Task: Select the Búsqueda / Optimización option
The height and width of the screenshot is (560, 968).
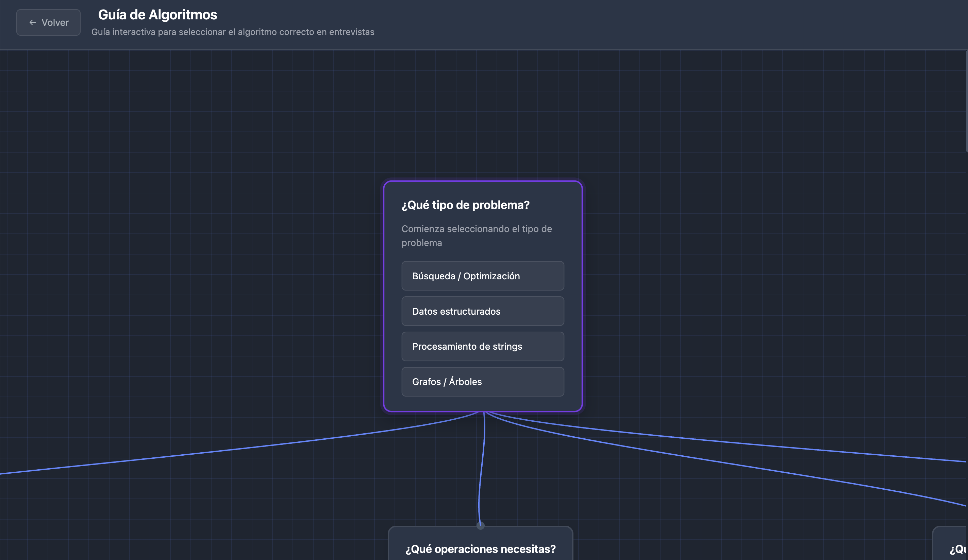Action: point(482,276)
